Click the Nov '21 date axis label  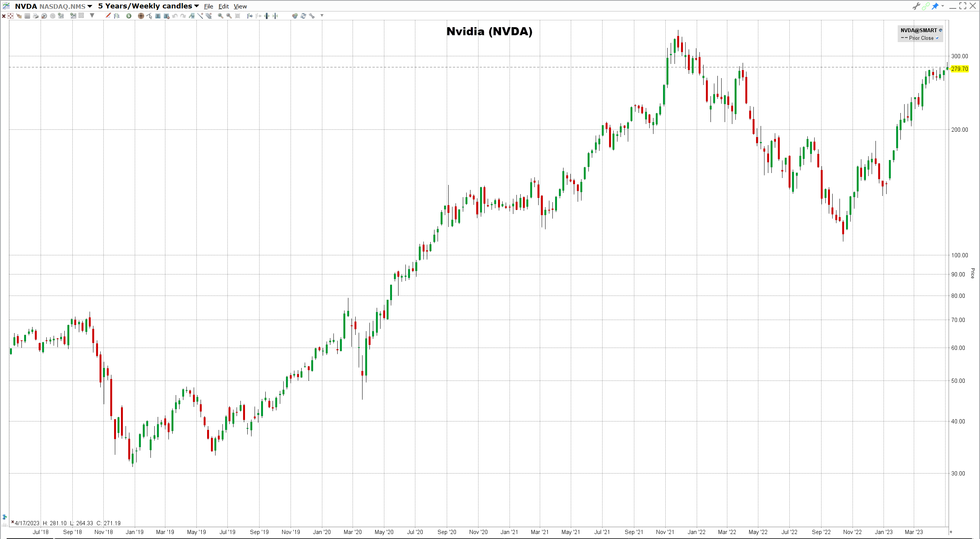[x=665, y=532]
